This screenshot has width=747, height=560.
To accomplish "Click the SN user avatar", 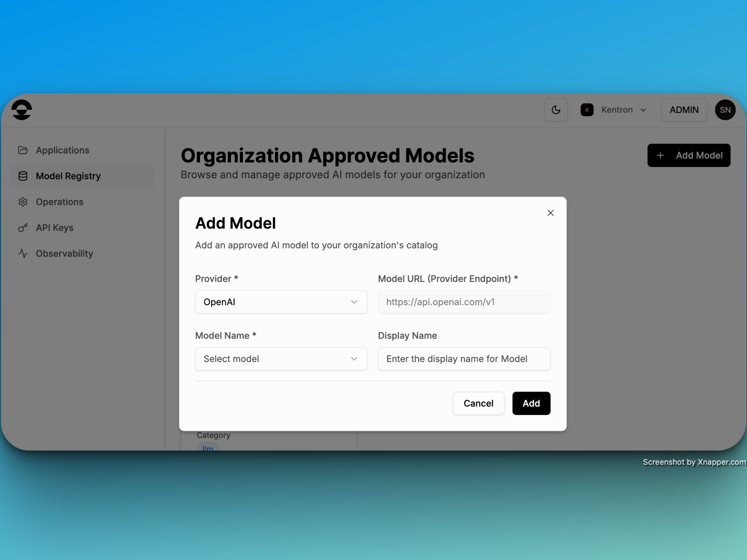I will 725,110.
